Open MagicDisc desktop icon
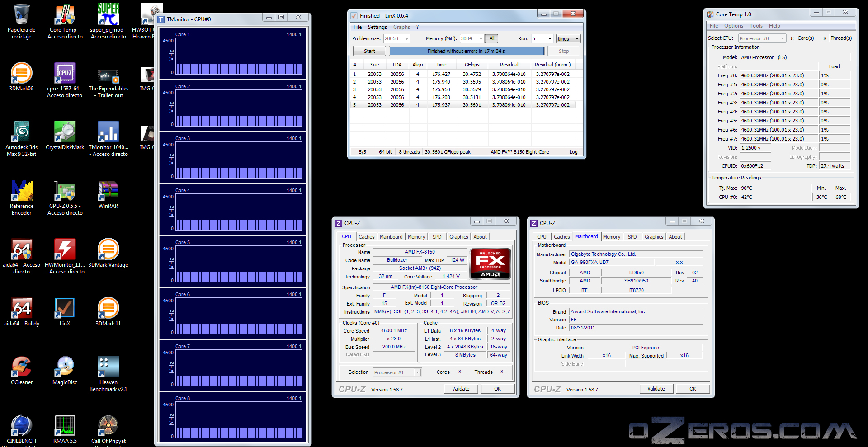The width and height of the screenshot is (868, 447). click(65, 371)
